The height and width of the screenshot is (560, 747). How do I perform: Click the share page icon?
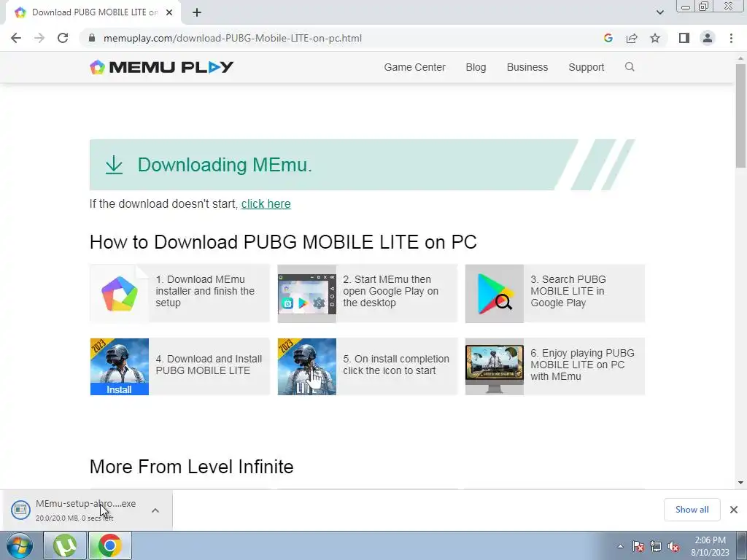632,38
